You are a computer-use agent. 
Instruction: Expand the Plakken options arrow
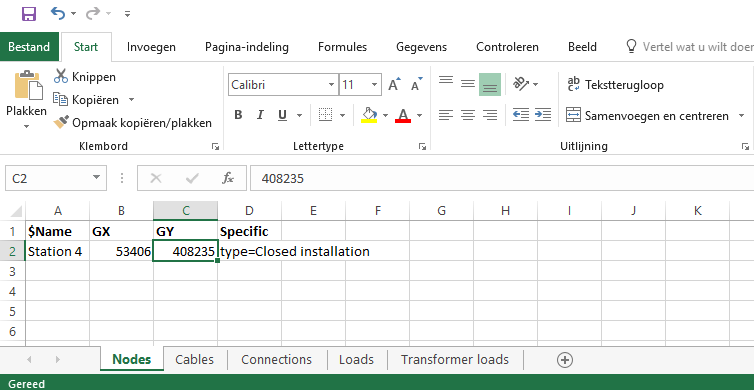point(26,126)
